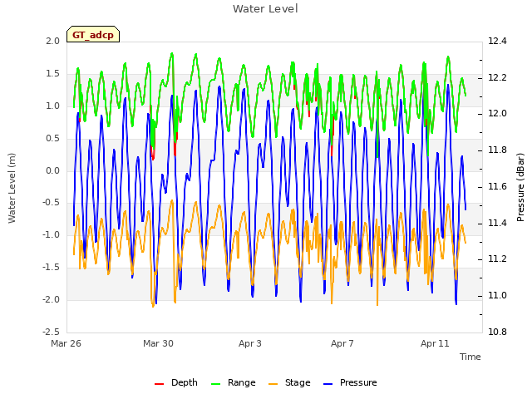This screenshot has height=399, width=532.
Task: Click the orange Stage legend swatch
Action: pyautogui.click(x=273, y=384)
